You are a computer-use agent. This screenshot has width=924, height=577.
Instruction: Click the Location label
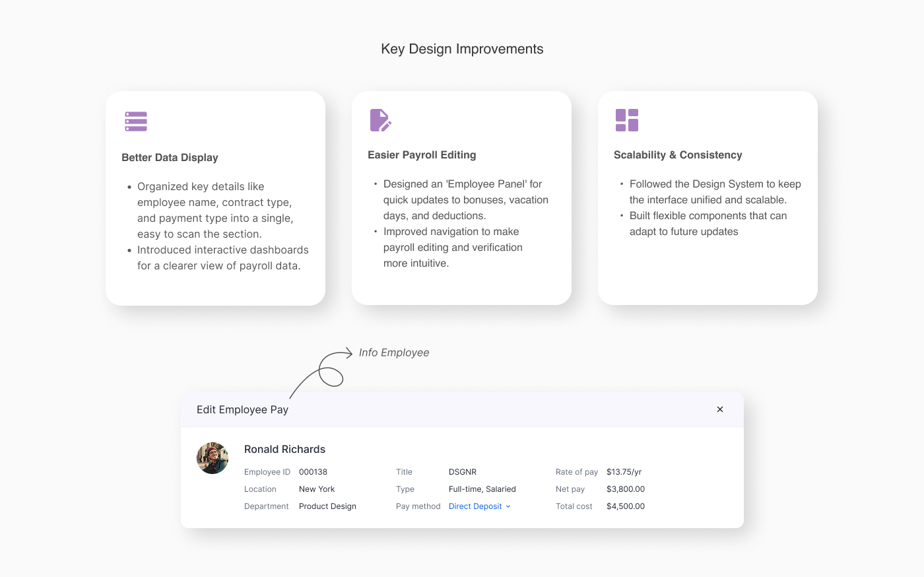tap(260, 489)
